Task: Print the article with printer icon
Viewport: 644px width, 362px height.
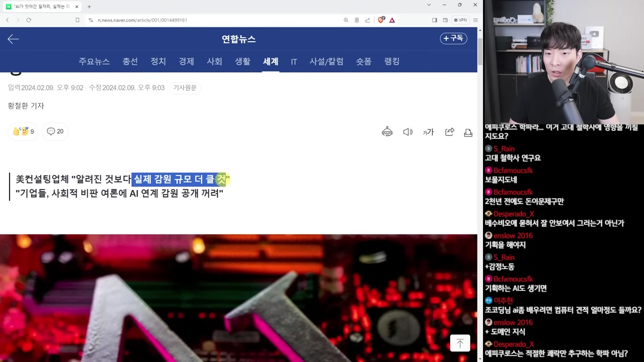Action: point(468,133)
